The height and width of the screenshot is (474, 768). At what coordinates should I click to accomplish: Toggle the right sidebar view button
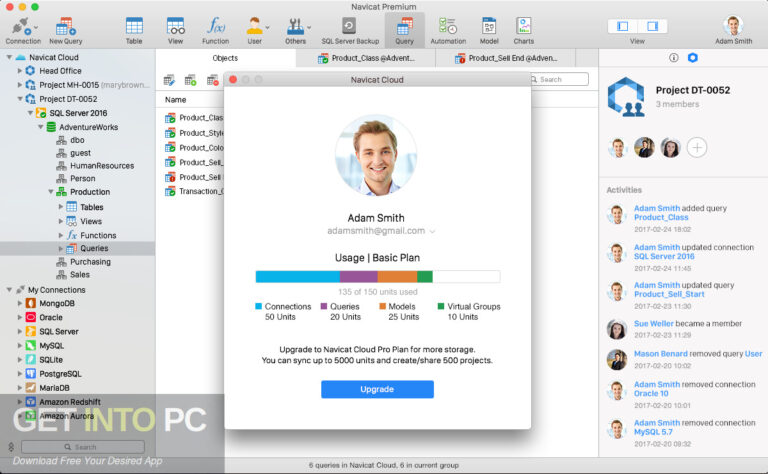652,26
